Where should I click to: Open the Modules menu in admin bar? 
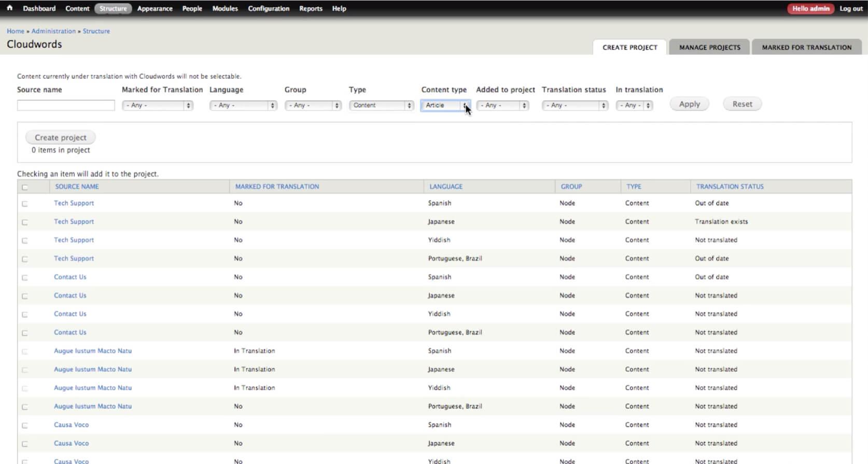coord(225,8)
